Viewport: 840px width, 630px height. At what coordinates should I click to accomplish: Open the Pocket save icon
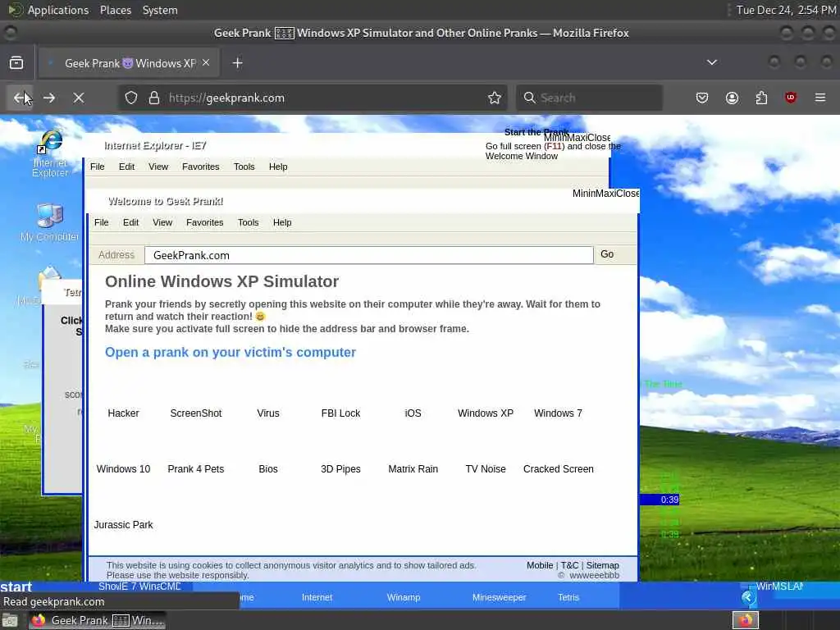[x=702, y=98]
